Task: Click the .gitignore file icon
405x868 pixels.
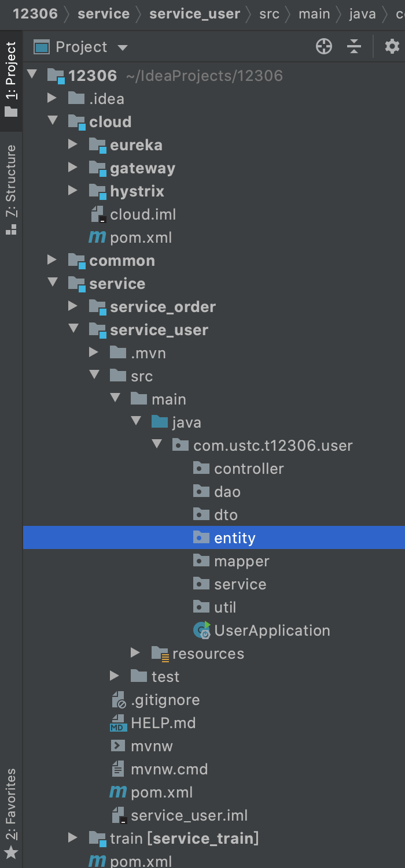Action: (119, 700)
